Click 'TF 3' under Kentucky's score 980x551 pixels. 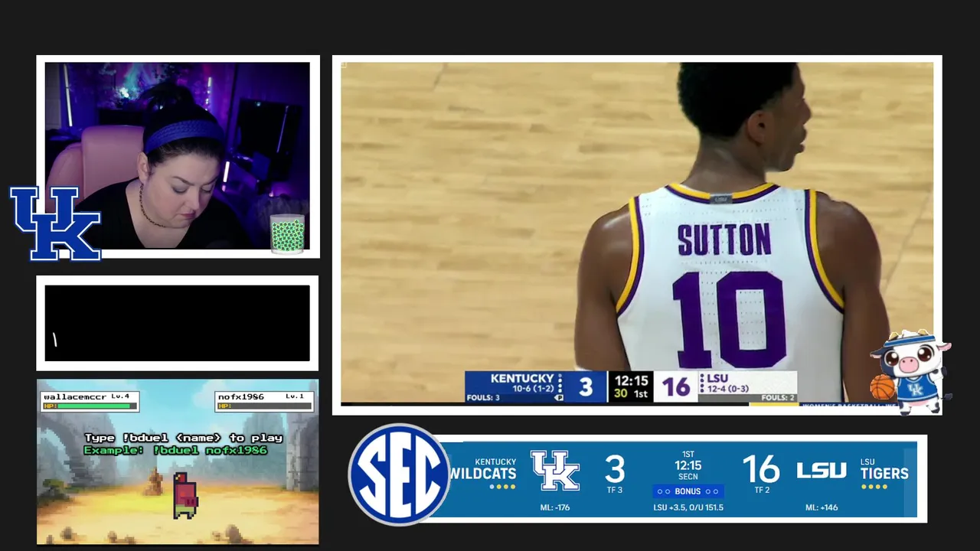click(615, 491)
